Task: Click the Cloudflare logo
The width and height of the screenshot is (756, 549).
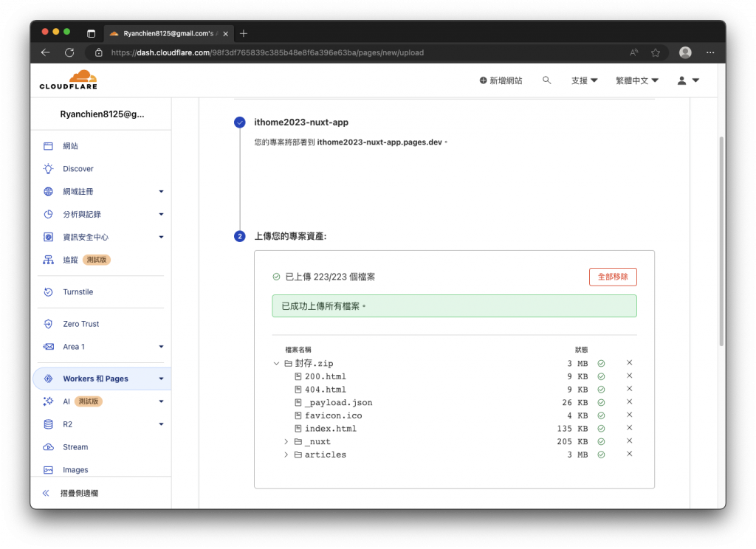Action: pyautogui.click(x=69, y=80)
